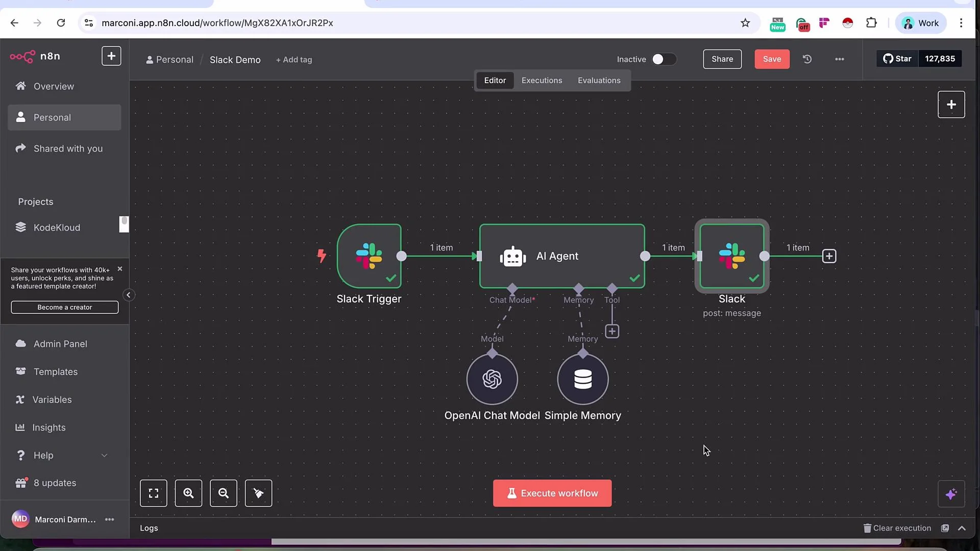
Task: Click Clear execution
Action: (897, 528)
